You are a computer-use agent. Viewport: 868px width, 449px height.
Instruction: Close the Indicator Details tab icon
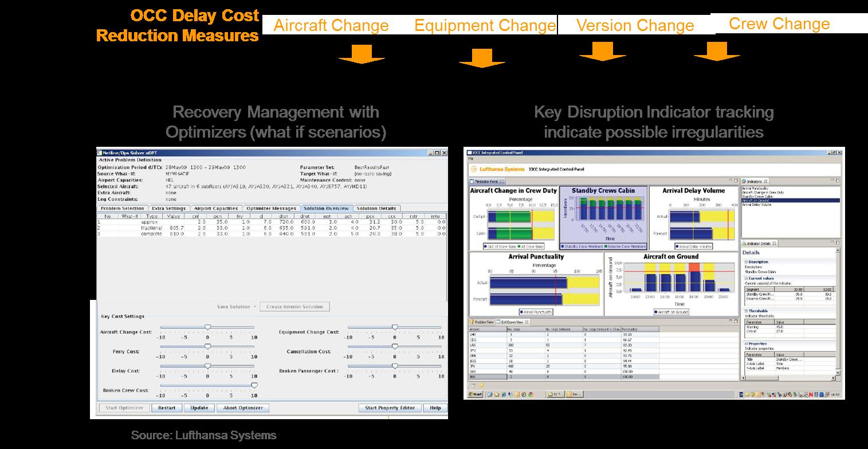[775, 244]
